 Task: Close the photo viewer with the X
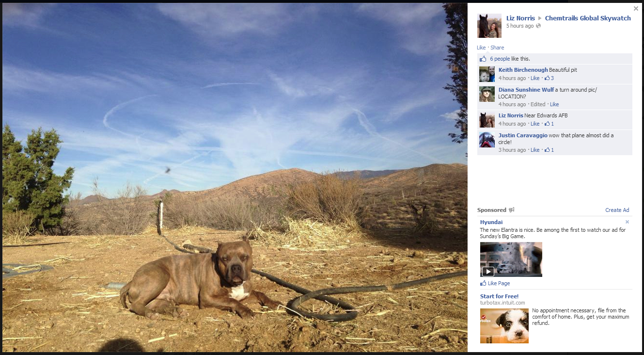(x=636, y=9)
